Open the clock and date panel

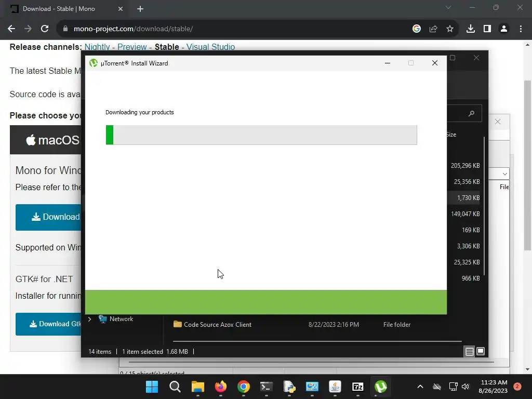point(493,387)
